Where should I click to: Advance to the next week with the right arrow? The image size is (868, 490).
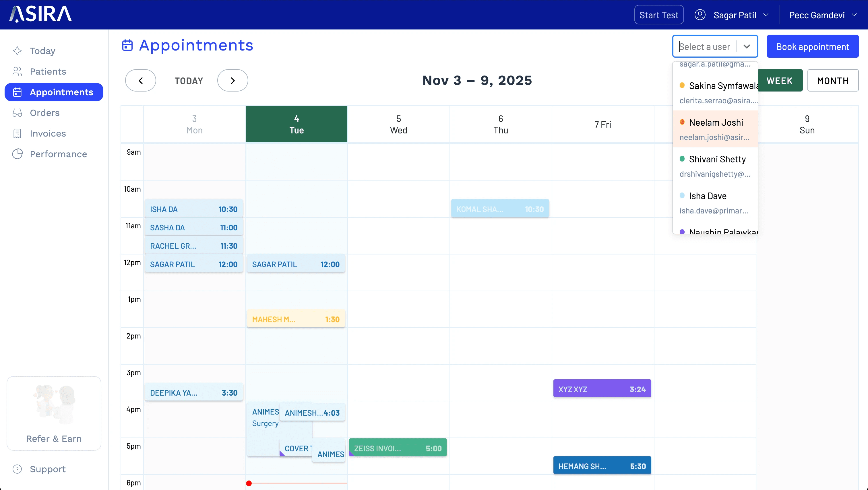(232, 81)
